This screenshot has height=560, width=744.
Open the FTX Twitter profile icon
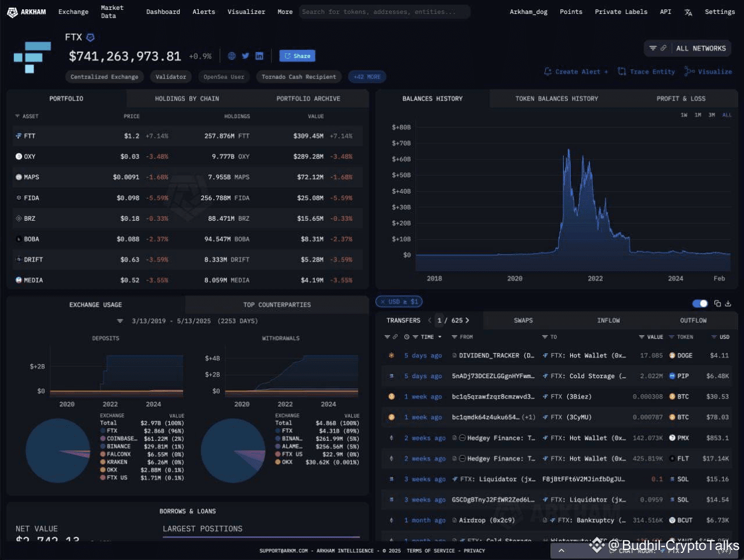coord(245,56)
